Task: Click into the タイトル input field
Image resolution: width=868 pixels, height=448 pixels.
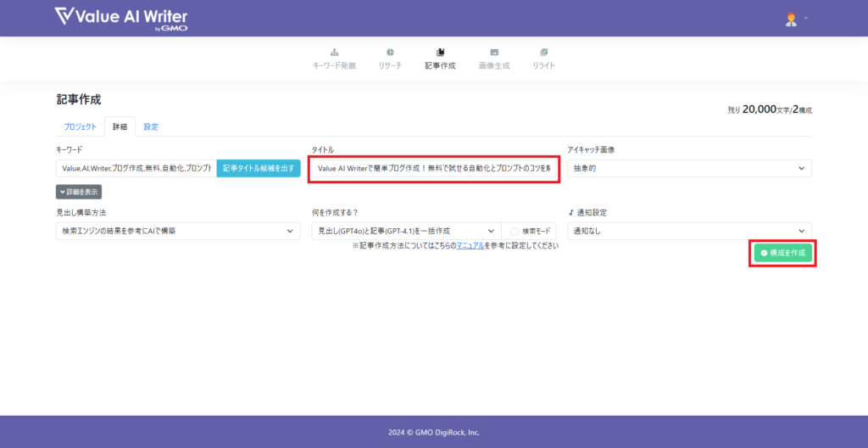Action: click(x=433, y=168)
